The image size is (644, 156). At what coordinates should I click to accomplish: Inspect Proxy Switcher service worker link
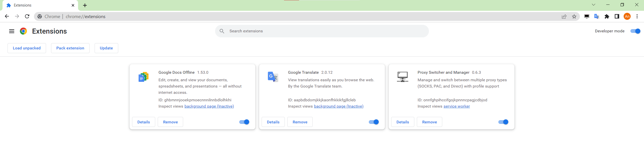457,106
